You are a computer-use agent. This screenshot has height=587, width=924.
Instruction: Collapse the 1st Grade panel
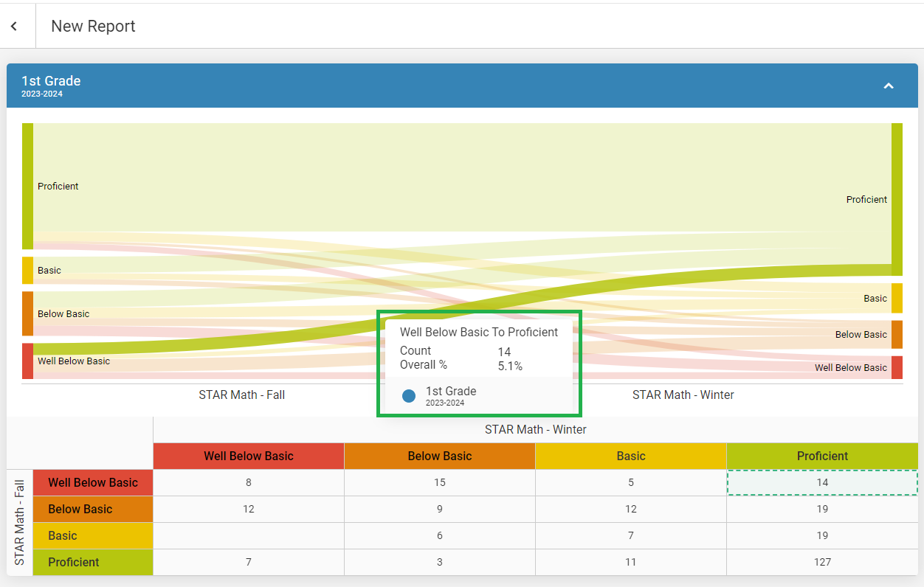(889, 86)
